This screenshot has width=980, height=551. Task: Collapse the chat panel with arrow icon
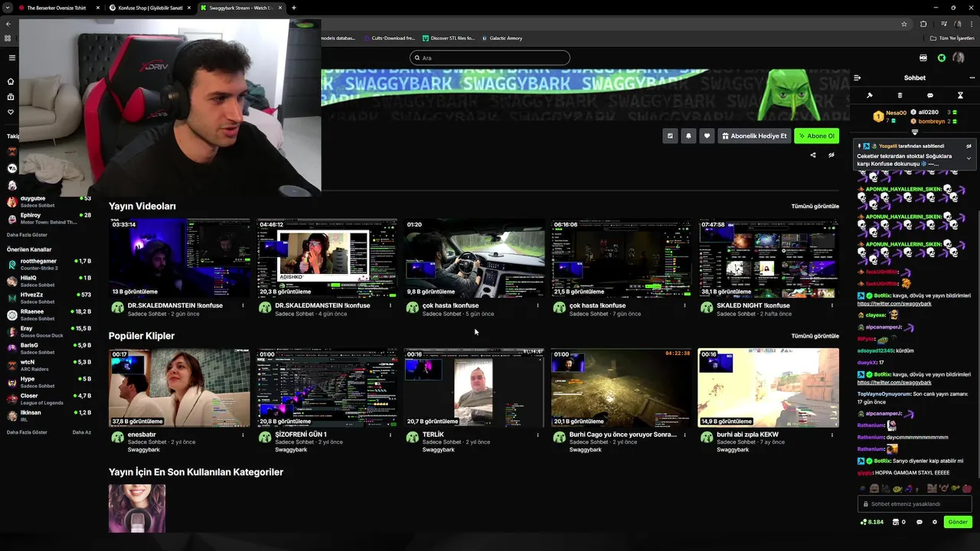857,77
